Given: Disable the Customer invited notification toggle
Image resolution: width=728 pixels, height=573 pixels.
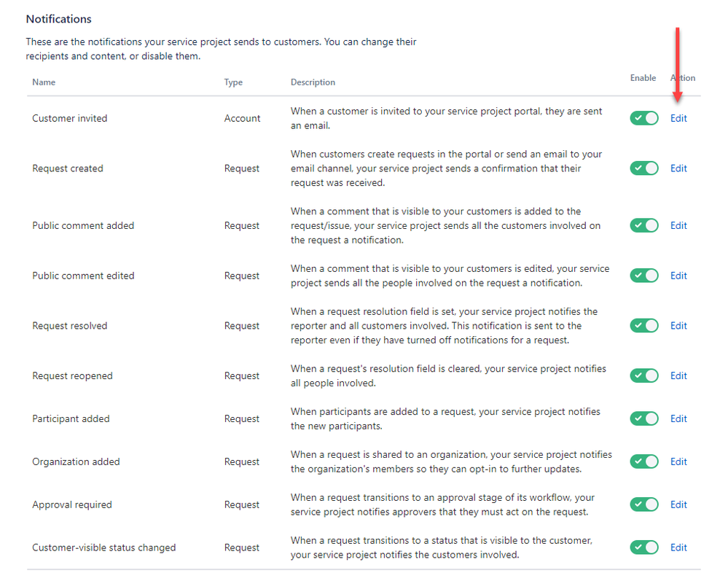Looking at the screenshot, I should click(x=643, y=118).
